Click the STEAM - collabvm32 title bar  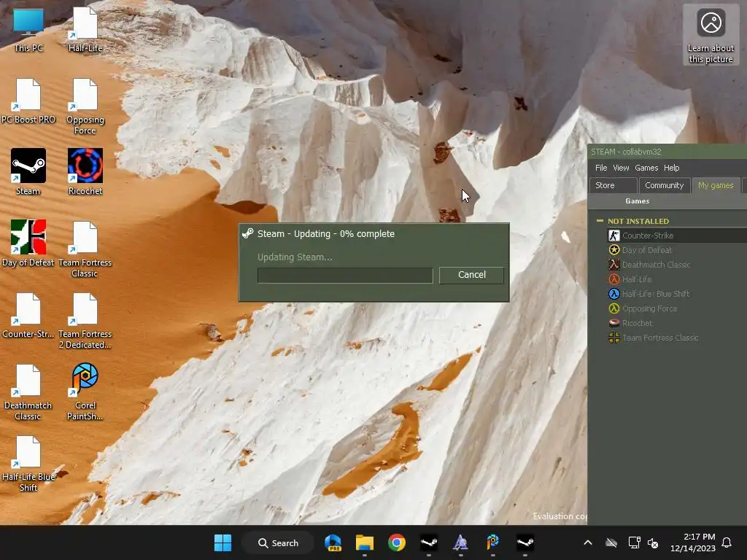tap(667, 152)
